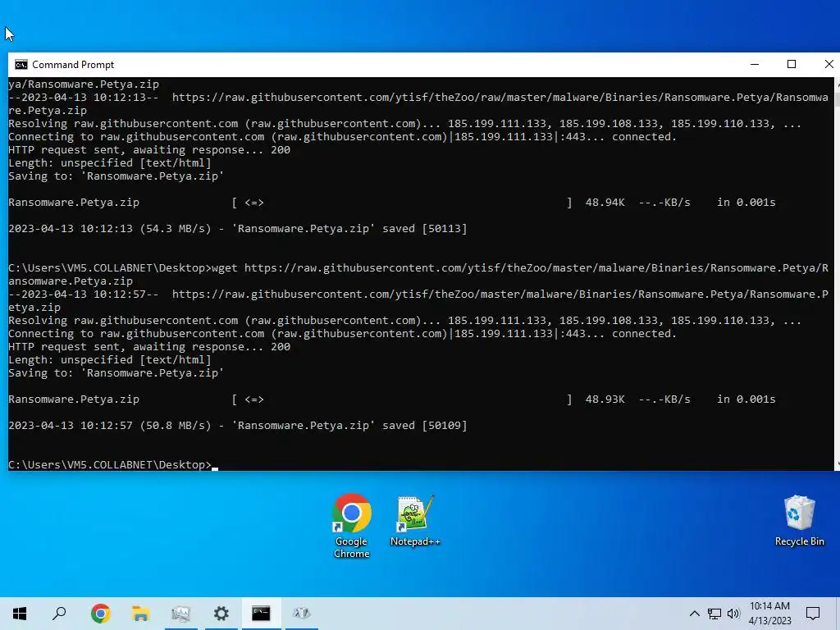Open Google Chrome desktop shortcut

(351, 526)
